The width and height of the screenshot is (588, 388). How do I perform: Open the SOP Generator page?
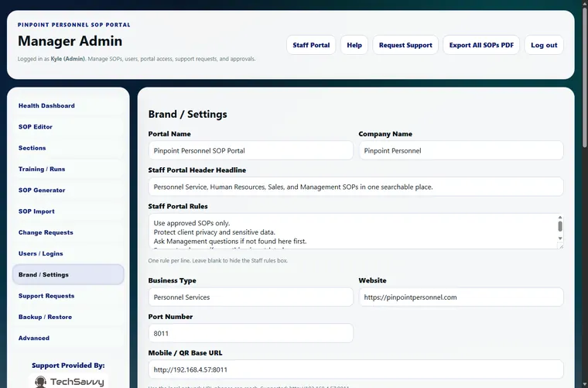tap(68, 191)
